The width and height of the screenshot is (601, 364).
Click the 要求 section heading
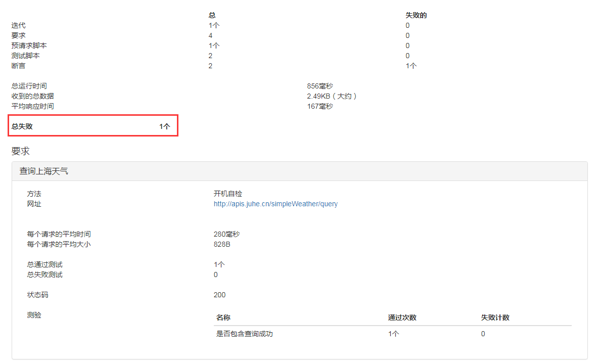(20, 151)
